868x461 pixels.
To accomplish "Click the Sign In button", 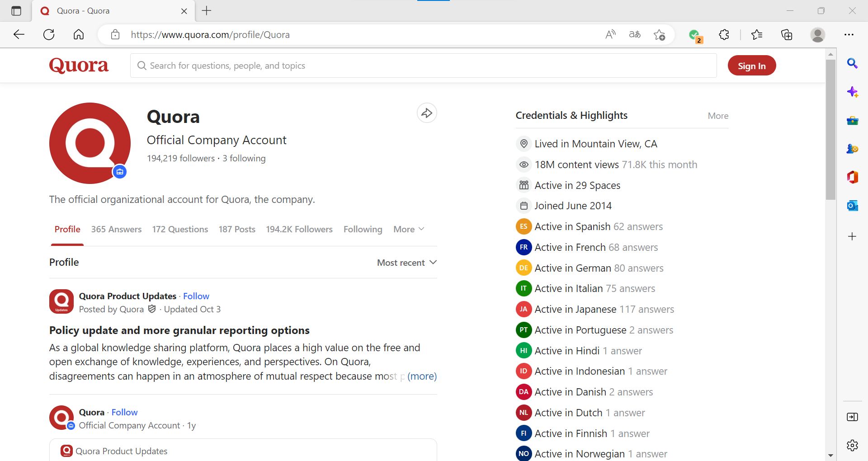I will coord(752,66).
